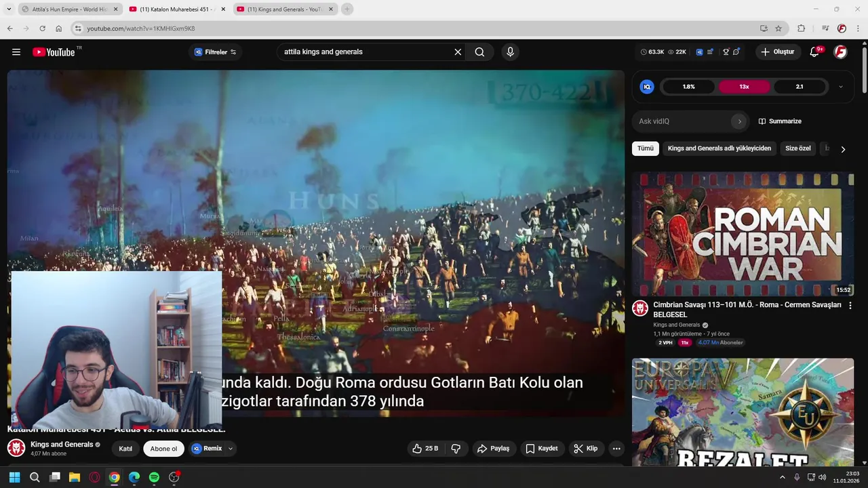Screen dimensions: 868x488
Task: Open browser home page icon
Action: point(59,28)
